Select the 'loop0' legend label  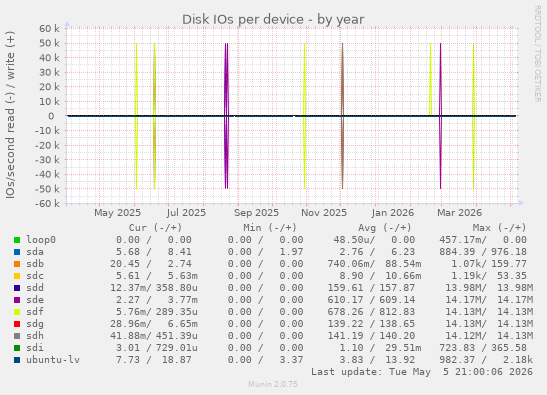pos(41,240)
